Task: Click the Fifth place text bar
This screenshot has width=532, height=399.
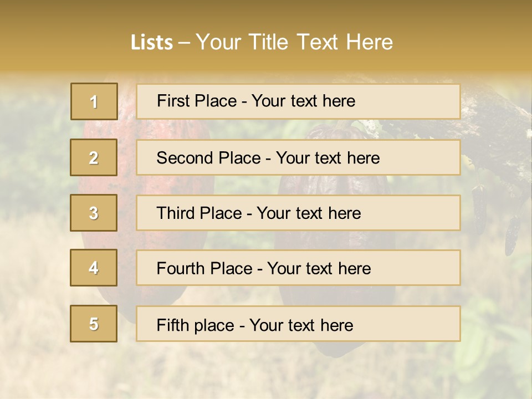Action: tap(298, 324)
